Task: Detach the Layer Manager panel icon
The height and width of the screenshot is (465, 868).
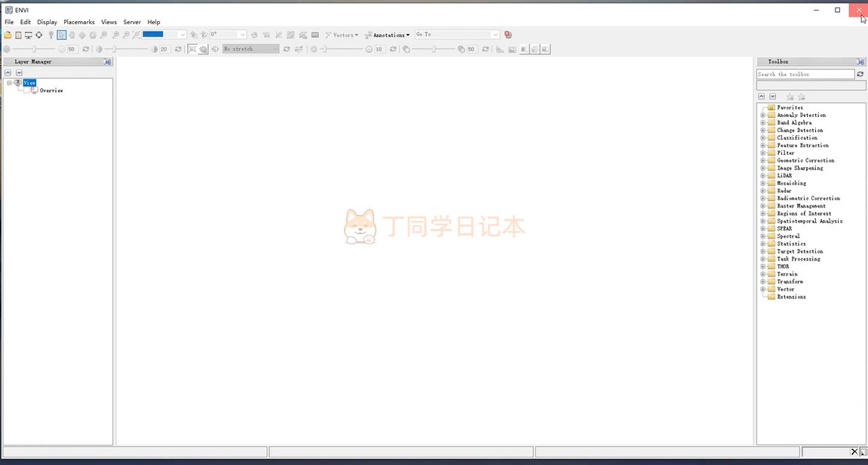Action: (107, 62)
